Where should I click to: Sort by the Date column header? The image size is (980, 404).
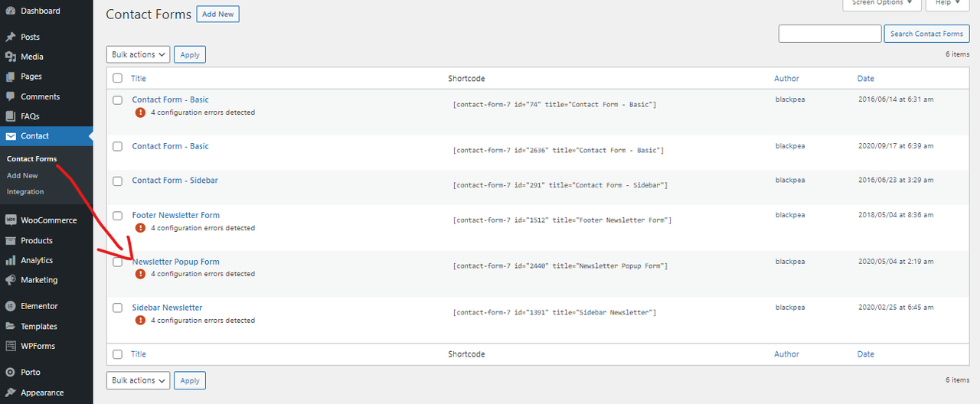coord(866,78)
